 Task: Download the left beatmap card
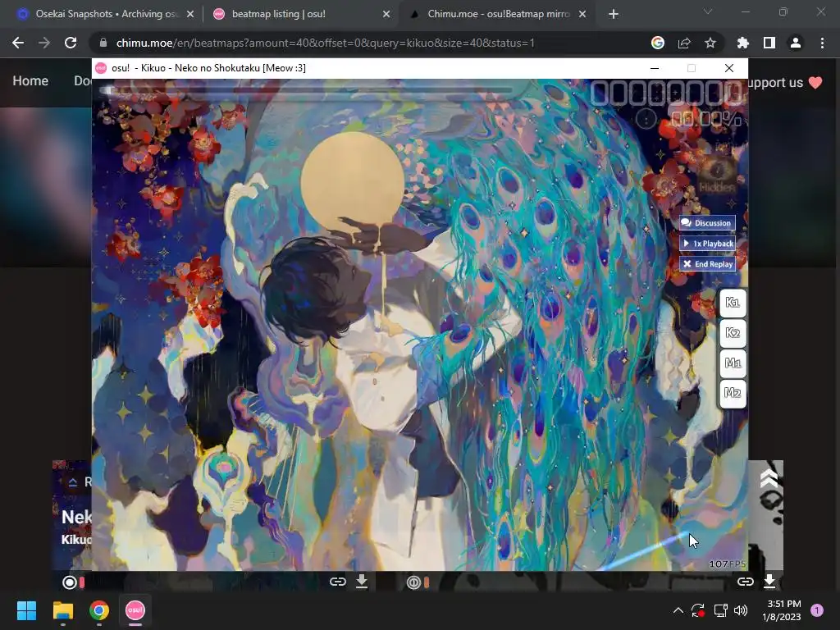(362, 582)
